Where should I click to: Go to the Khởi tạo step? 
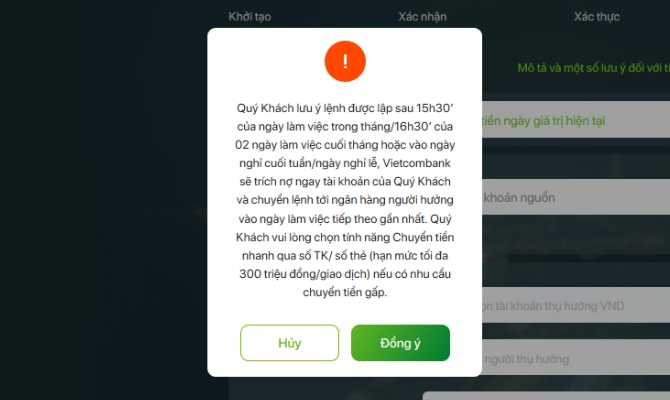point(250,17)
